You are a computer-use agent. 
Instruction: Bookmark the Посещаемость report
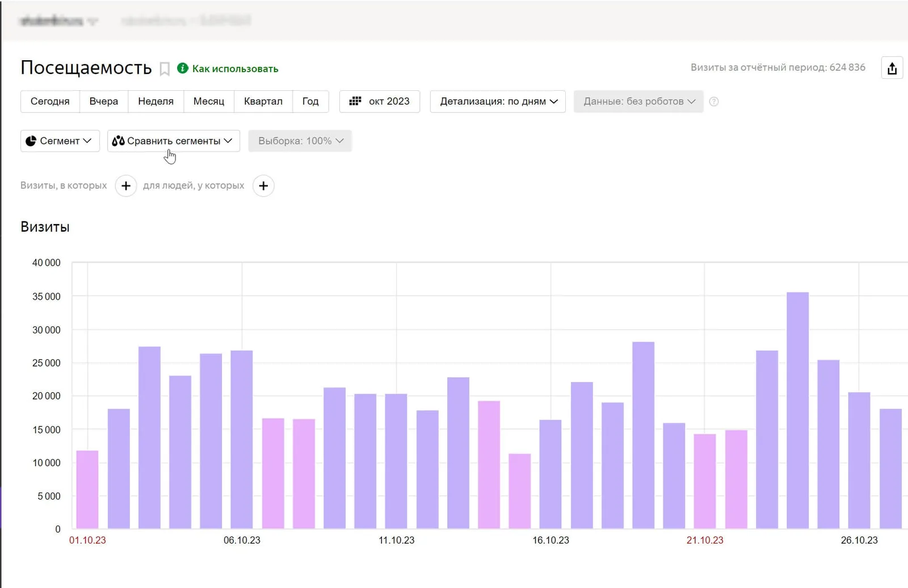point(165,69)
